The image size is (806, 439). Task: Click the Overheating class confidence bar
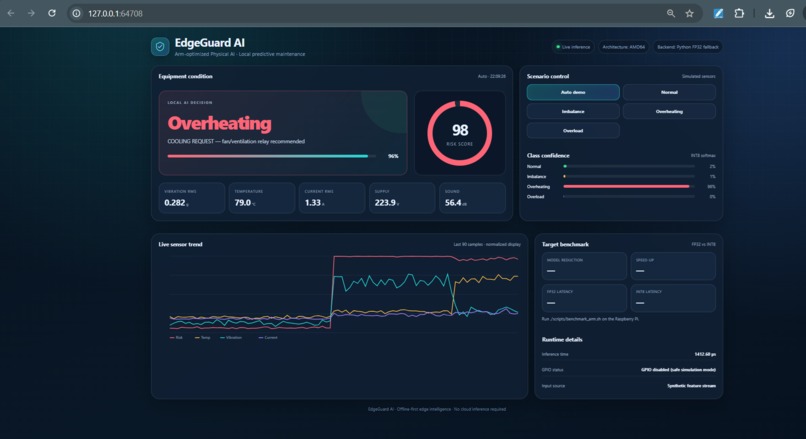(629, 187)
